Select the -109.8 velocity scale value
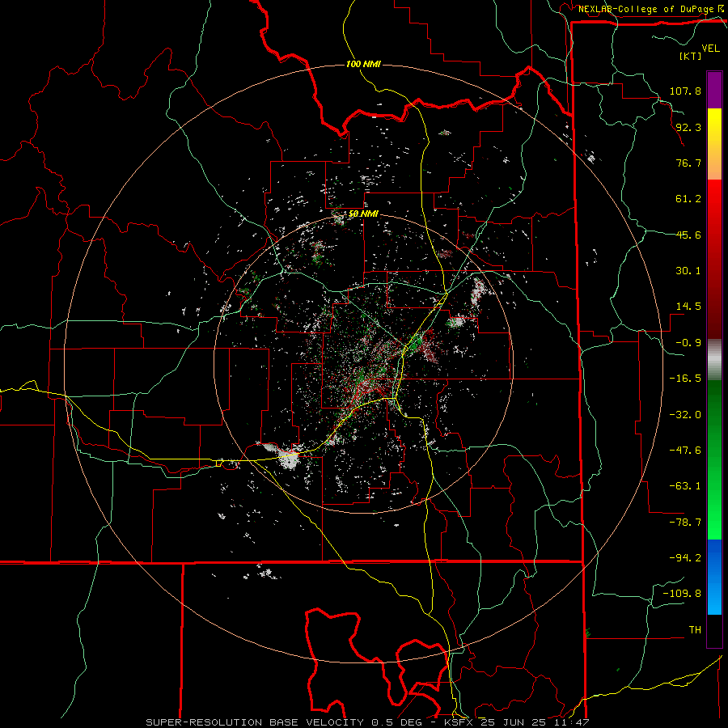Viewport: 728px width, 728px height. coord(682,594)
